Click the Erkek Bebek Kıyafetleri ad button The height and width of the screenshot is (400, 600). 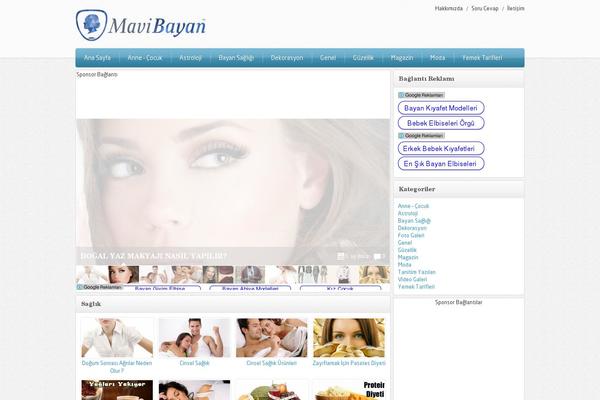coord(441,149)
